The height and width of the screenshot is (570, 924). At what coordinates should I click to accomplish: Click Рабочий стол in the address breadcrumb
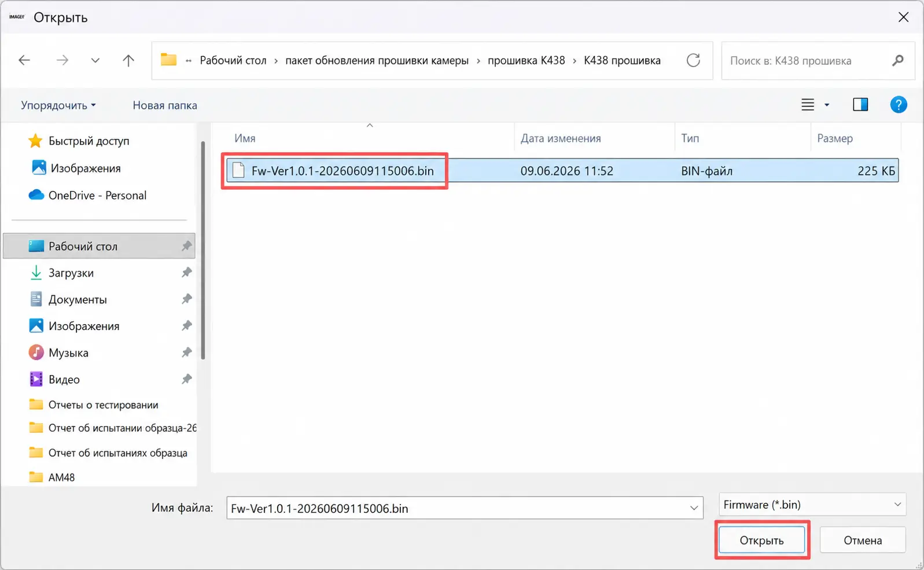[x=233, y=60]
